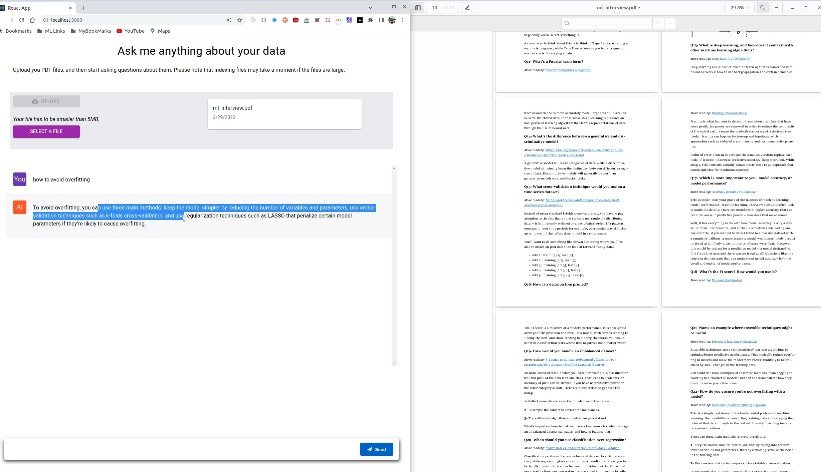Click the bottom-left PDF page
Viewport: 821px width, 472px height.
576,391
